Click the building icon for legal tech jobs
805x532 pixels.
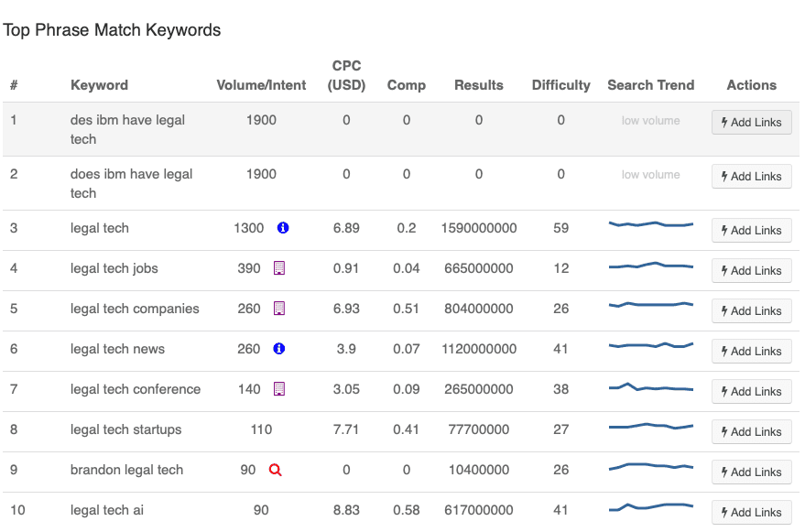279,268
